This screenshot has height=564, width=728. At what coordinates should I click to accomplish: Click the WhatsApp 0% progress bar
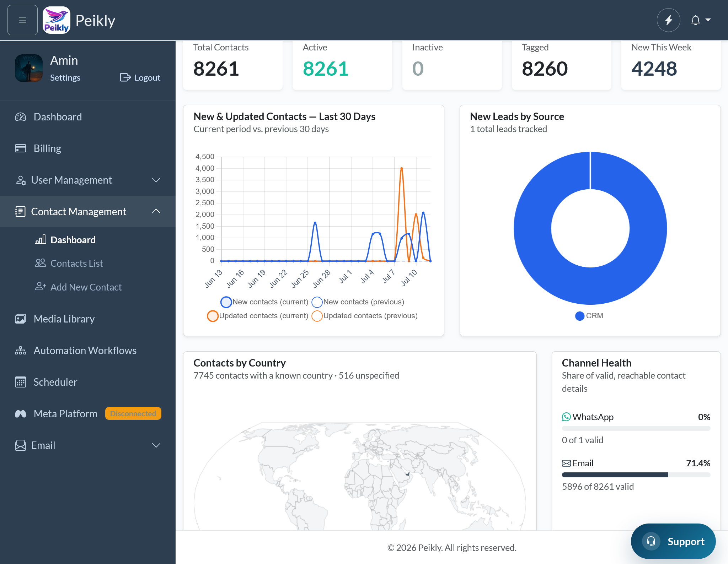pos(636,428)
